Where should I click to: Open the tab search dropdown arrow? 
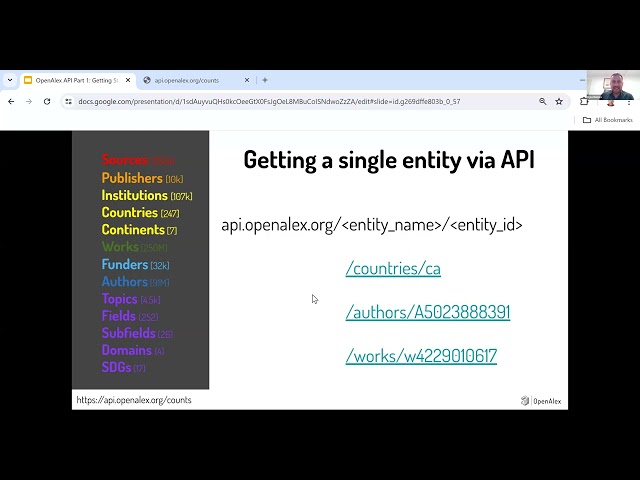click(x=10, y=80)
